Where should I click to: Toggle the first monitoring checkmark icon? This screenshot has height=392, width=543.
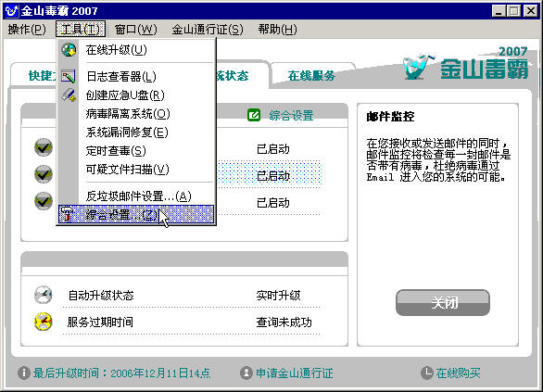44,147
